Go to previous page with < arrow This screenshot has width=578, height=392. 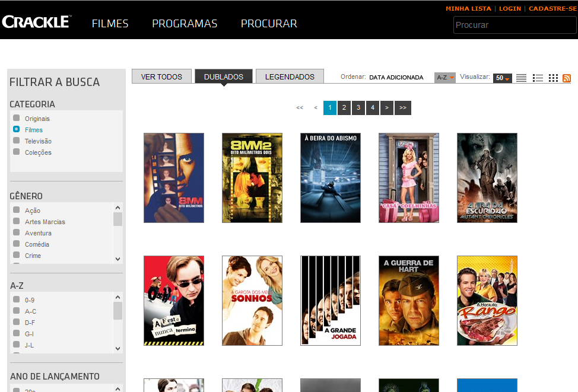[x=316, y=107]
